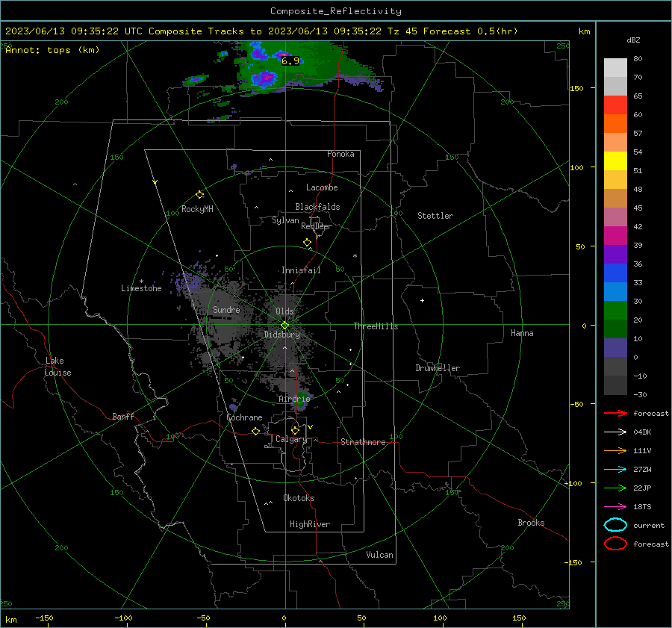Select the dark grey swatch labeled -30

click(615, 385)
